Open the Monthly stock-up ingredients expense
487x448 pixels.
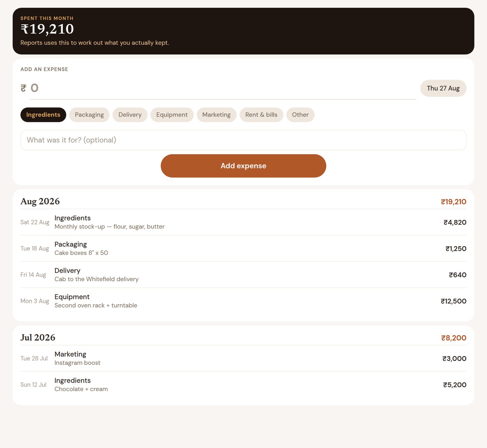point(243,222)
